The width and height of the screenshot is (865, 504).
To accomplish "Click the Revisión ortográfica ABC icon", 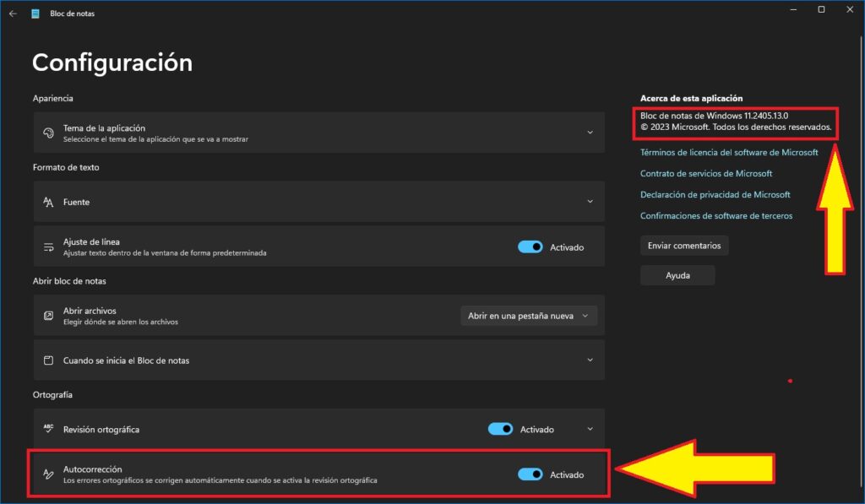I will click(x=48, y=429).
